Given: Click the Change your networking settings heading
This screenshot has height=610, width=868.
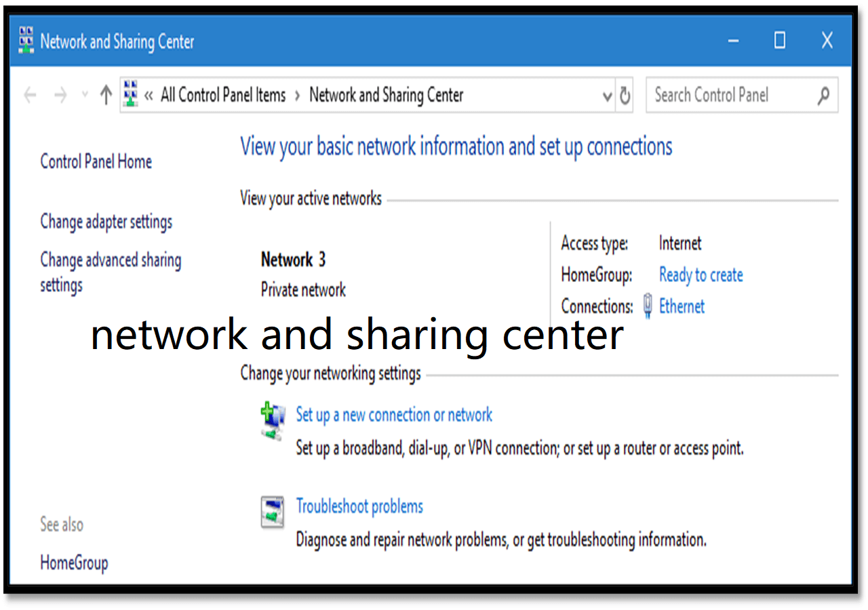Looking at the screenshot, I should 331,373.
